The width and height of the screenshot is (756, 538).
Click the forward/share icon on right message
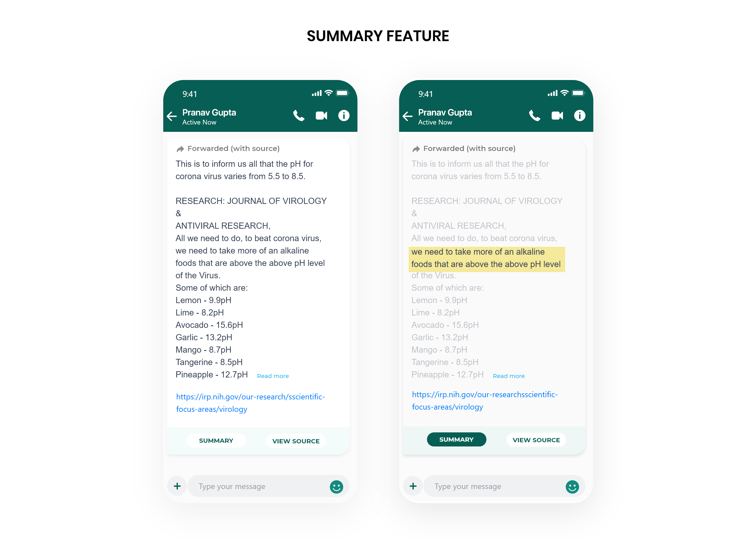[x=415, y=148]
